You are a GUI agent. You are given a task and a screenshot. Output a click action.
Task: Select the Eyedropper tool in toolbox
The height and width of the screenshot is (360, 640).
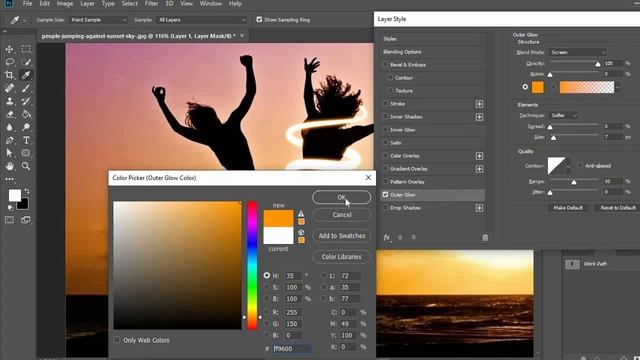tap(26, 75)
